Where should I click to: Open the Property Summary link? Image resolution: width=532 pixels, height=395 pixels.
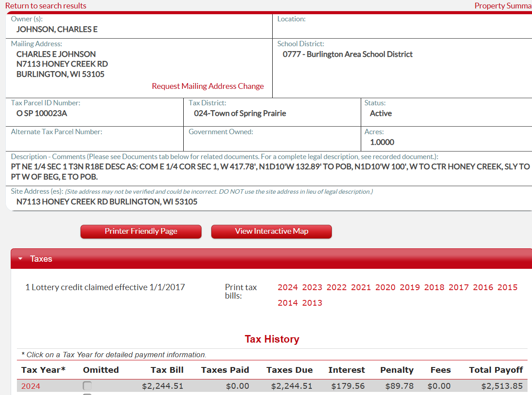click(x=503, y=6)
